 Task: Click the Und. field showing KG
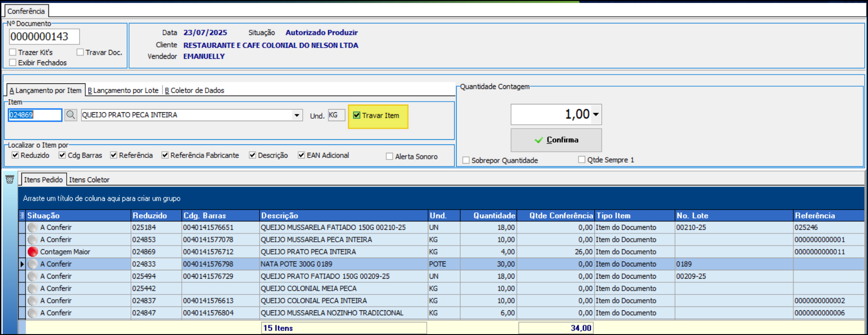[x=336, y=115]
